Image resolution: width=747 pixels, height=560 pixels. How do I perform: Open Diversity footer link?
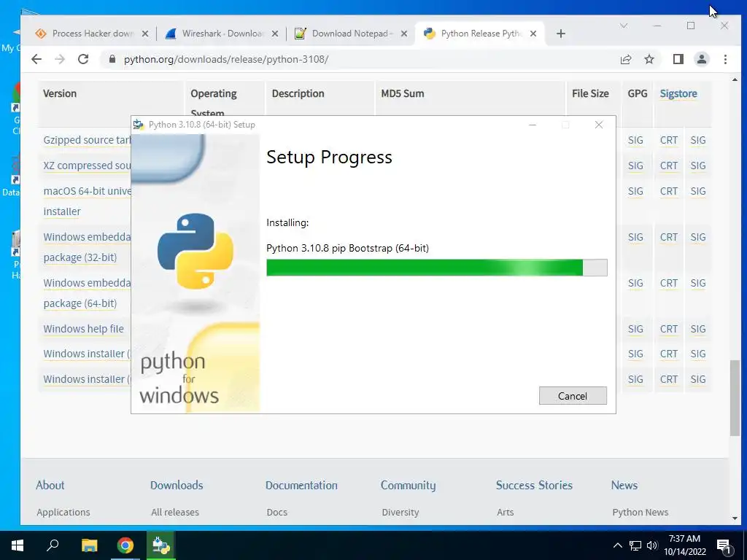tap(400, 513)
